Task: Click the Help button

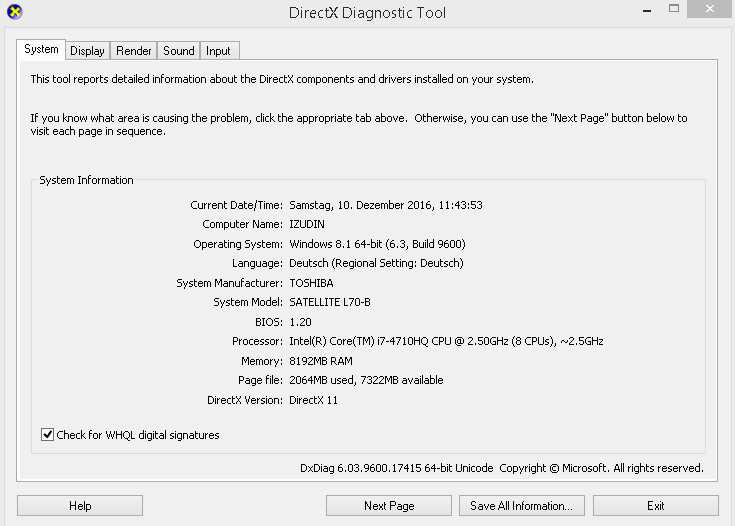Action: [80, 505]
